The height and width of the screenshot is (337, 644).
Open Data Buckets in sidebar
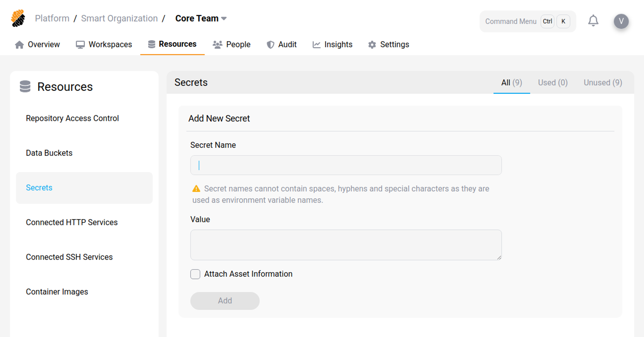[x=49, y=153]
